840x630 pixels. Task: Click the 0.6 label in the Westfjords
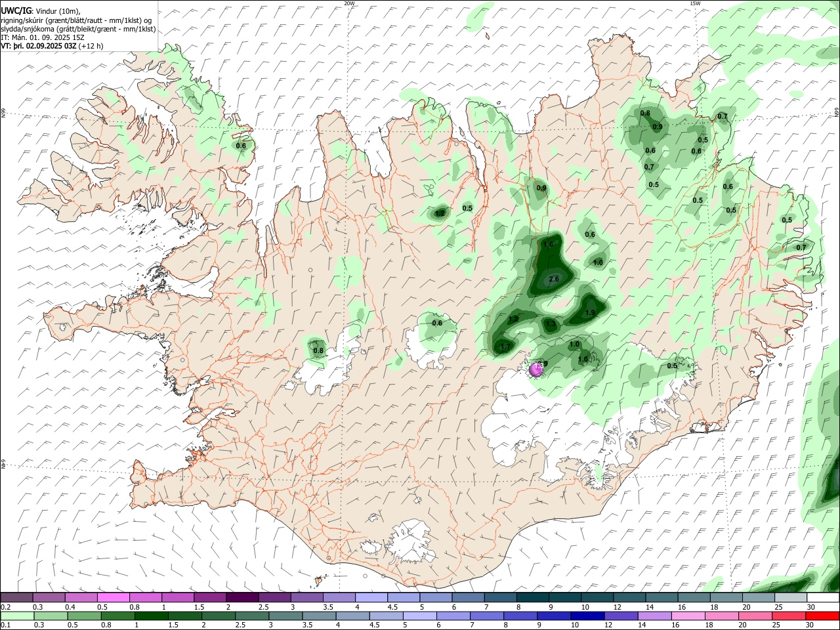tap(241, 146)
